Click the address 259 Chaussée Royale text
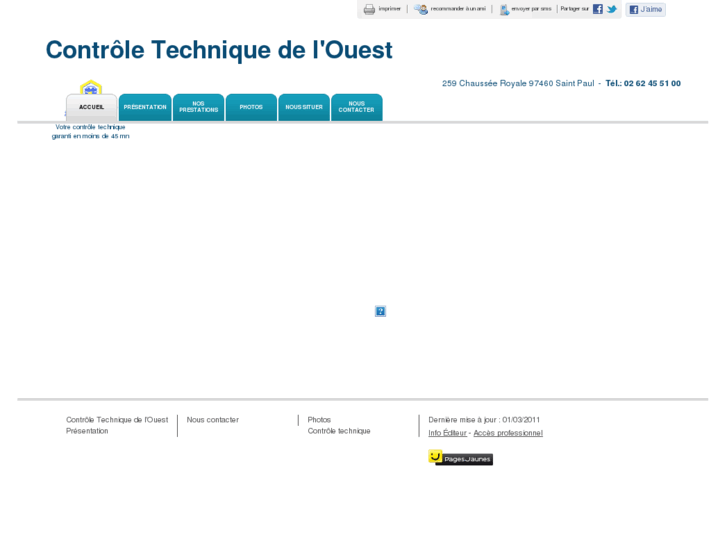Screen dimensions: 727x545 coord(518,83)
